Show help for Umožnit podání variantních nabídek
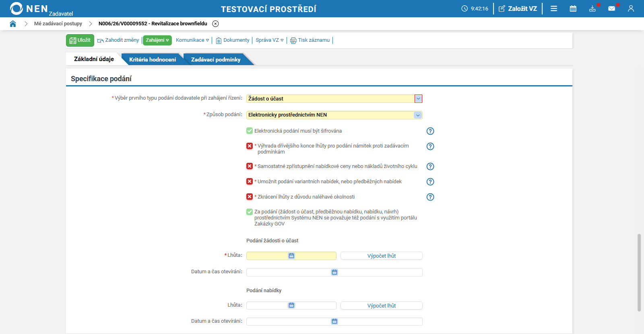Image resolution: width=644 pixels, height=334 pixels. (x=430, y=182)
